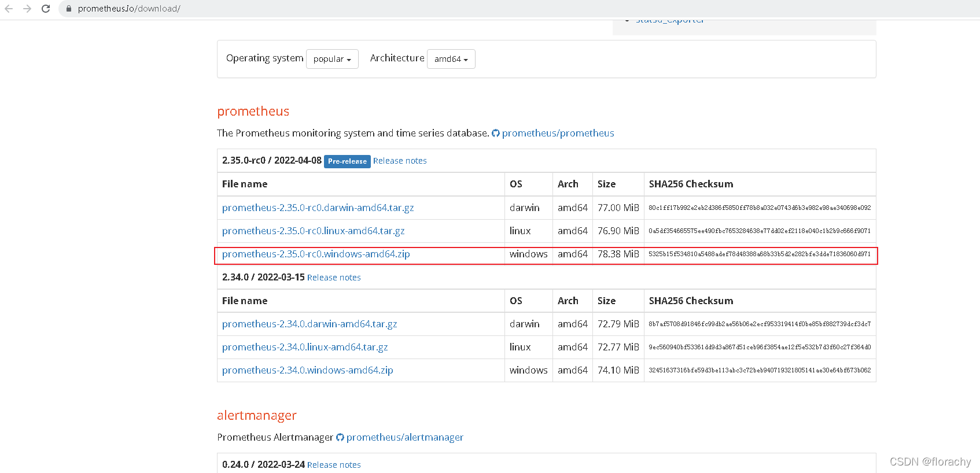Screen dimensions: 980x473
Task: Click GitHub icon beside prometheus/prometheus
Action: click(496, 134)
